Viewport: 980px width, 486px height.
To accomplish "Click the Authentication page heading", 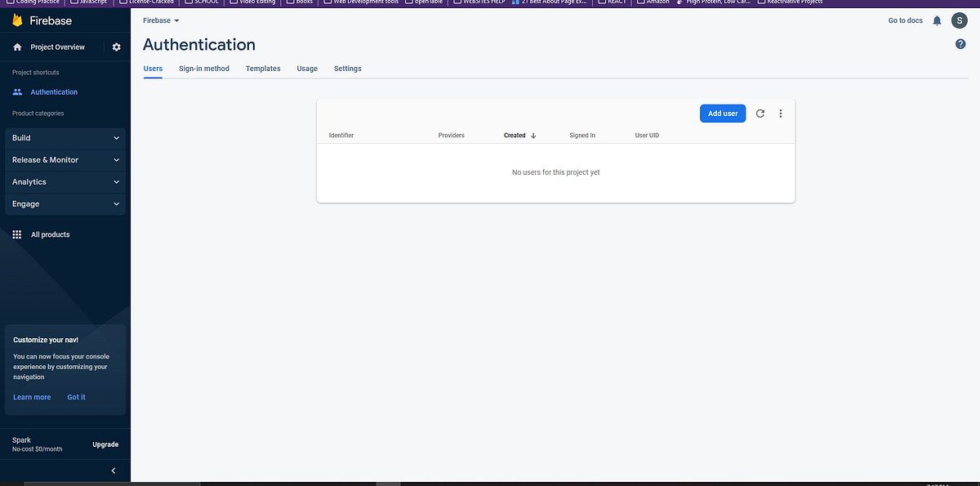I will tap(199, 45).
